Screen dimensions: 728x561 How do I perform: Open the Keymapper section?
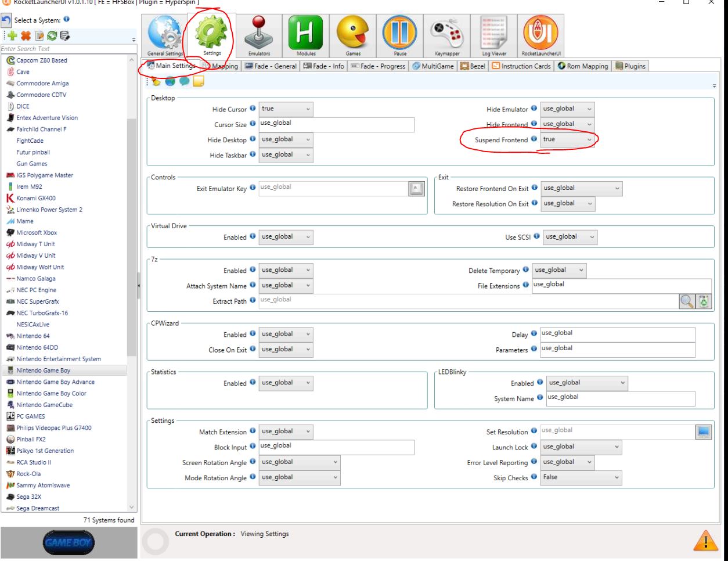pyautogui.click(x=447, y=35)
